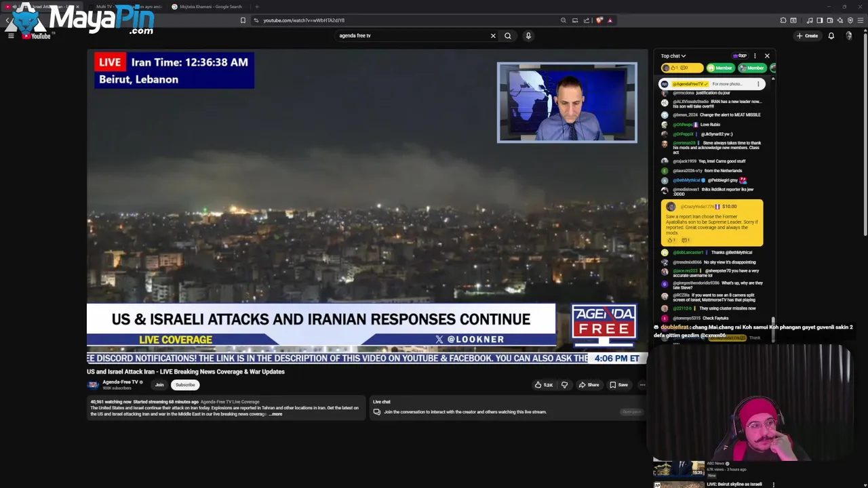This screenshot has width=868, height=488.
Task: Open more actions menu beside Save
Action: click(x=642, y=385)
